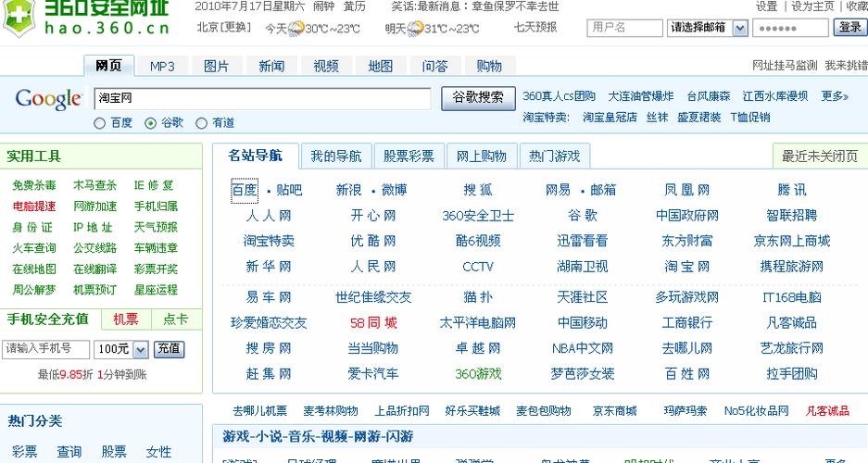Open the 360安全卫士 link

(478, 216)
